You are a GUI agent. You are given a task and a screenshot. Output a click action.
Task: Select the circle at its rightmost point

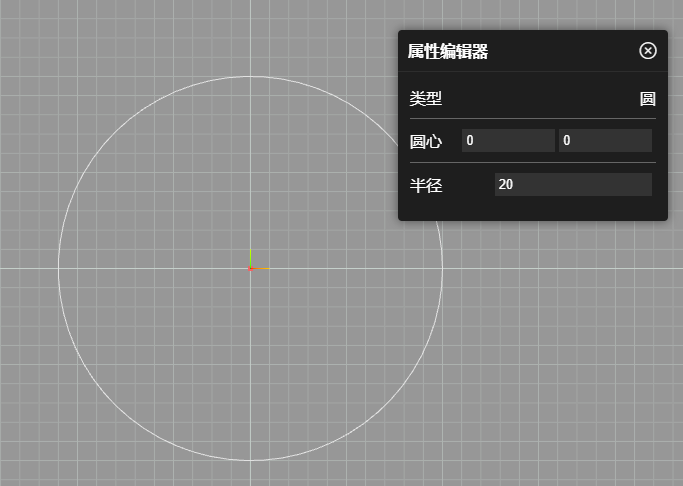point(442,268)
